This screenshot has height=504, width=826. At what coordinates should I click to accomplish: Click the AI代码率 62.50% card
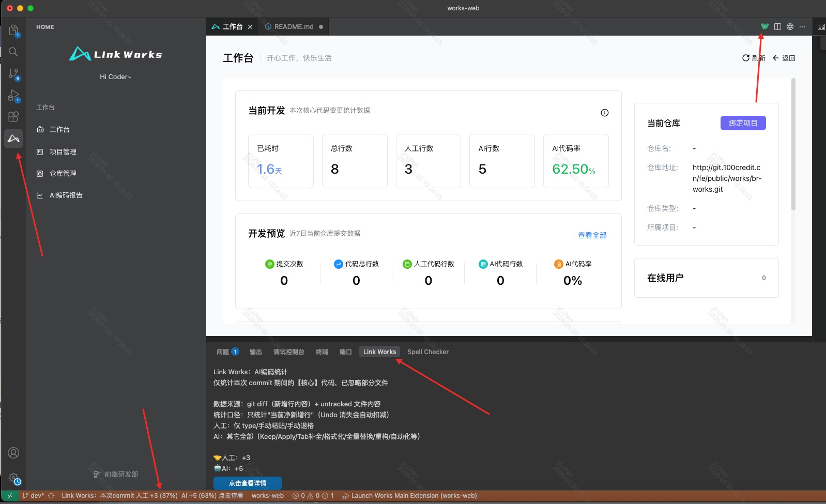[576, 161]
